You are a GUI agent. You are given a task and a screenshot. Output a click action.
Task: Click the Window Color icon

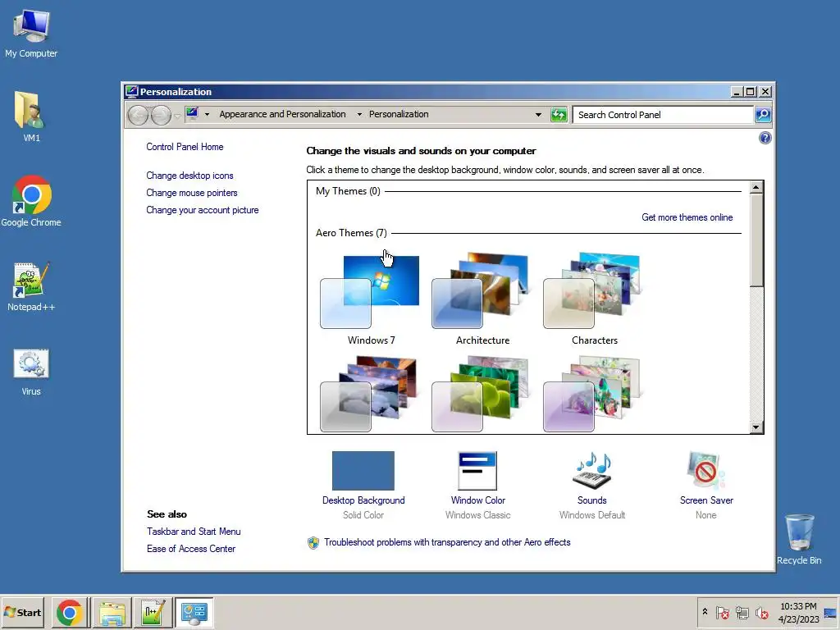477,470
